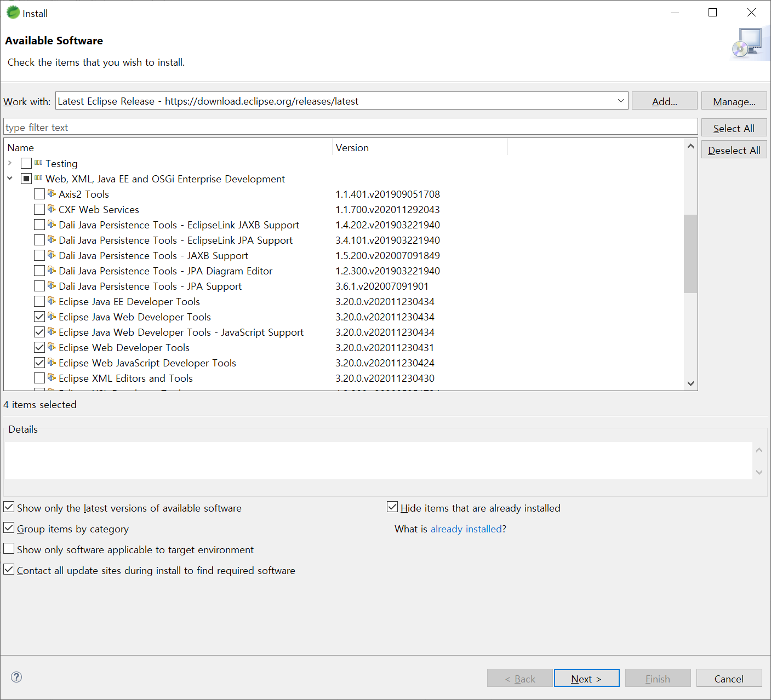Open the Manage... sites button
This screenshot has width=771, height=700.
(x=734, y=101)
